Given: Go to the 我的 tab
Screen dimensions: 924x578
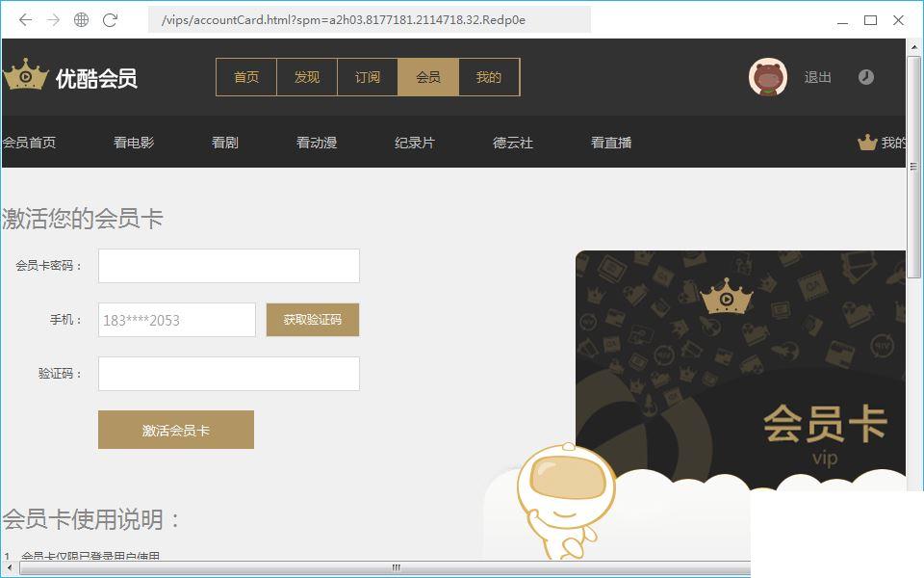Looking at the screenshot, I should (489, 77).
